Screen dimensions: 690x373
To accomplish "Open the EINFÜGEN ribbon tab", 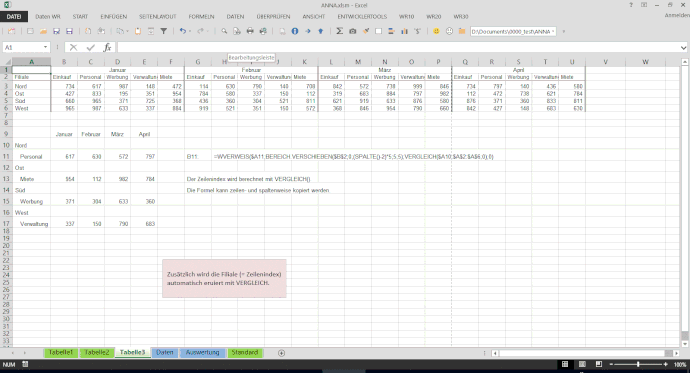I will click(x=114, y=17).
